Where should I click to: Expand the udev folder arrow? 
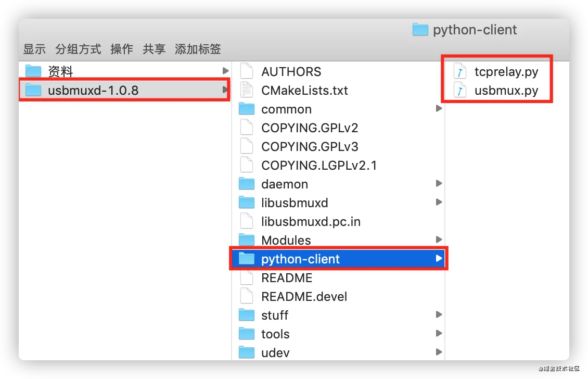(439, 352)
